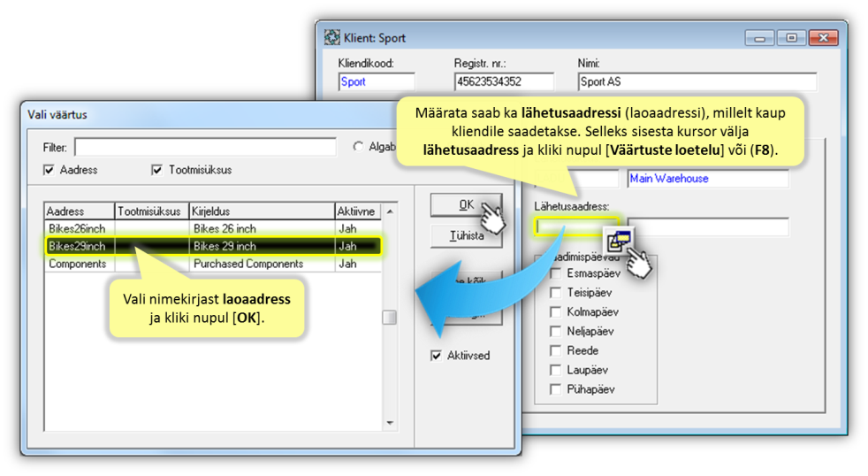This screenshot has width=868, height=476.
Task: Confirm selection with OK button
Action: (x=466, y=205)
